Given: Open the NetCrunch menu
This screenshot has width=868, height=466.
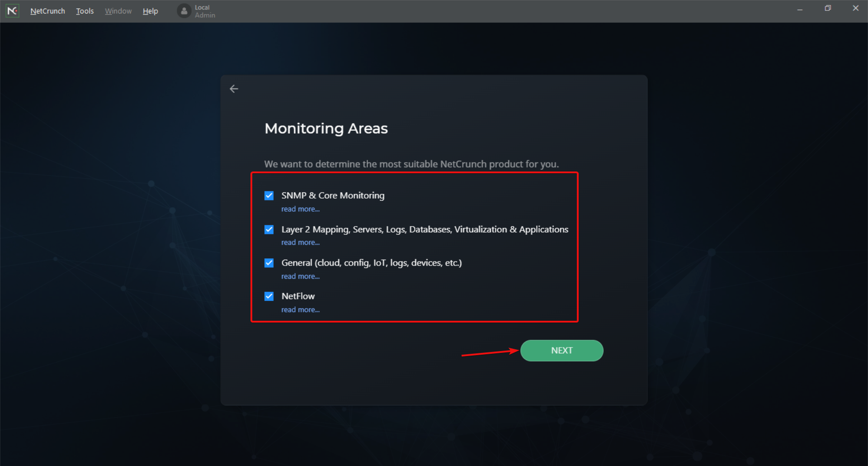Looking at the screenshot, I should click(x=47, y=11).
